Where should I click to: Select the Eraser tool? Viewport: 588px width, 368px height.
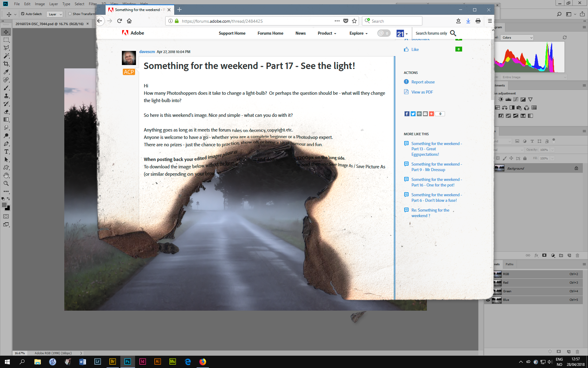(x=6, y=112)
